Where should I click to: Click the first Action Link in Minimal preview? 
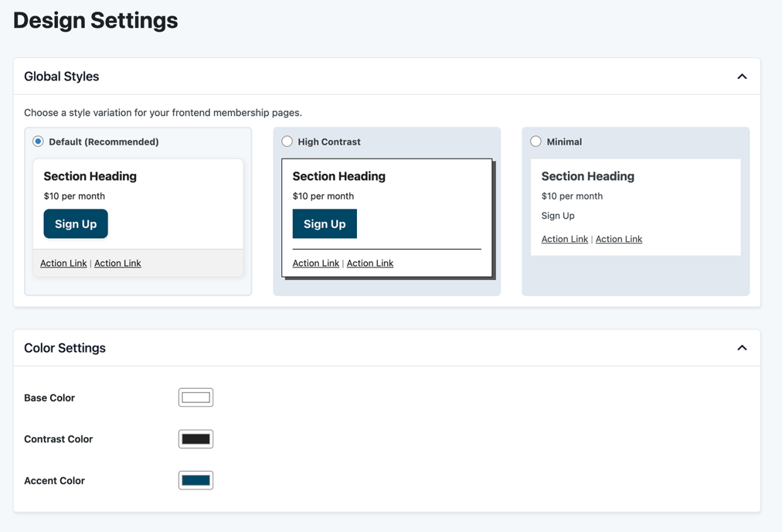pos(564,239)
